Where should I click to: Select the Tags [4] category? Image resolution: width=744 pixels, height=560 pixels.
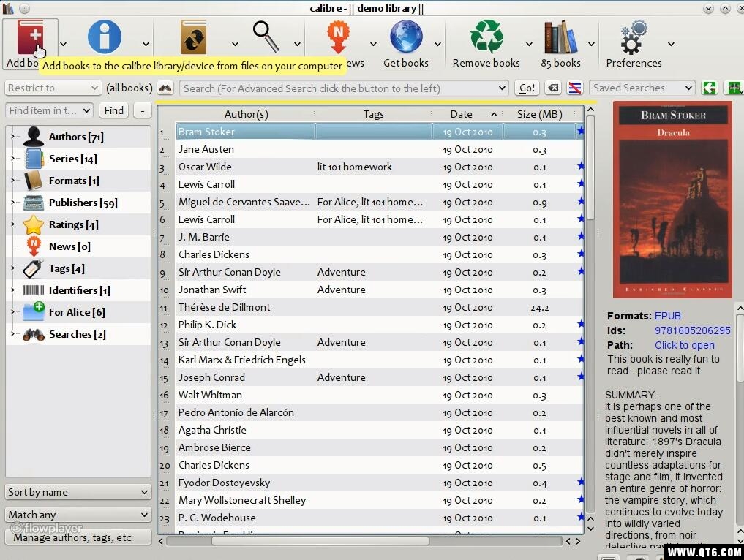[67, 269]
